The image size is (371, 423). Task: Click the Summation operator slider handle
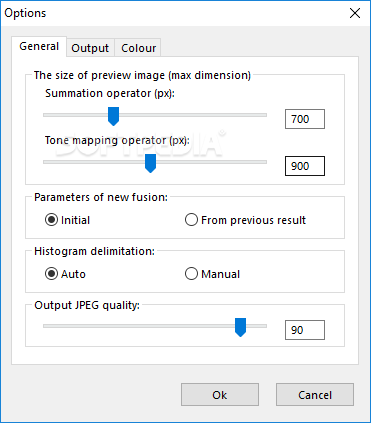[x=114, y=116]
